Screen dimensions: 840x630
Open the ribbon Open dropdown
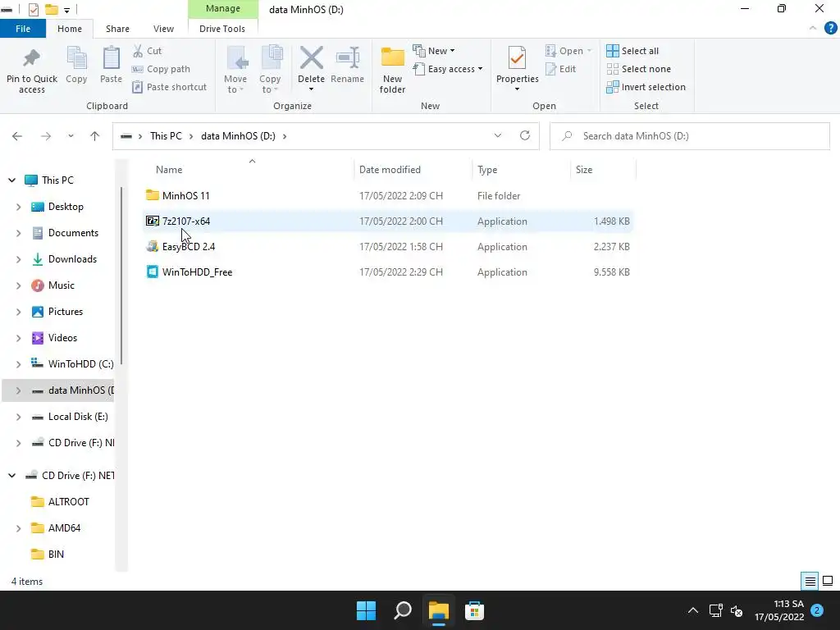(x=568, y=51)
